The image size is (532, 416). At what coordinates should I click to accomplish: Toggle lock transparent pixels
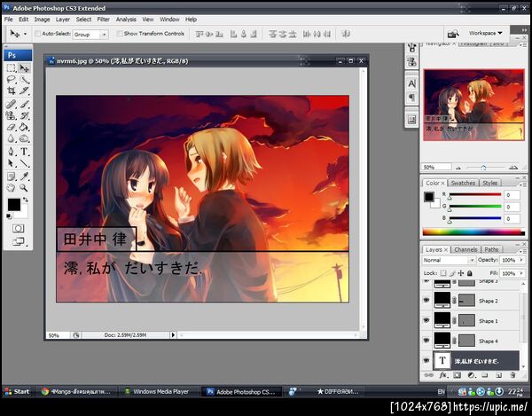(443, 273)
